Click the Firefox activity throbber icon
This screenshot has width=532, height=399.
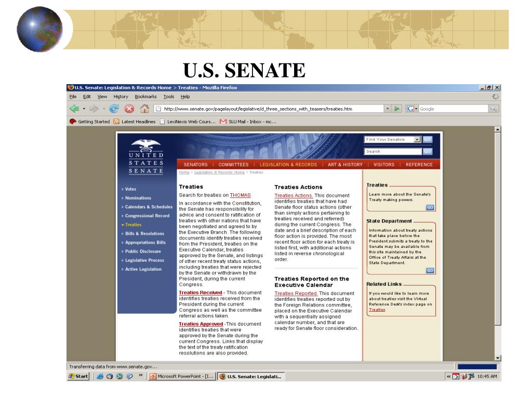[495, 97]
